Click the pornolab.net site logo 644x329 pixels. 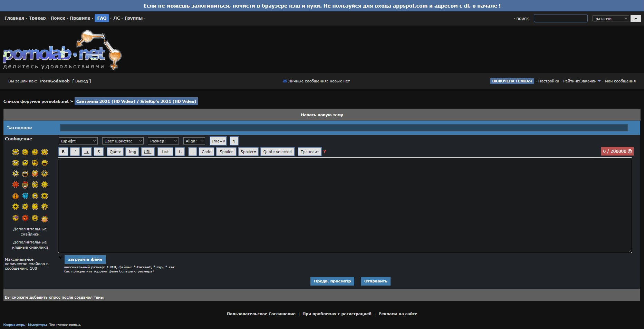(62, 50)
